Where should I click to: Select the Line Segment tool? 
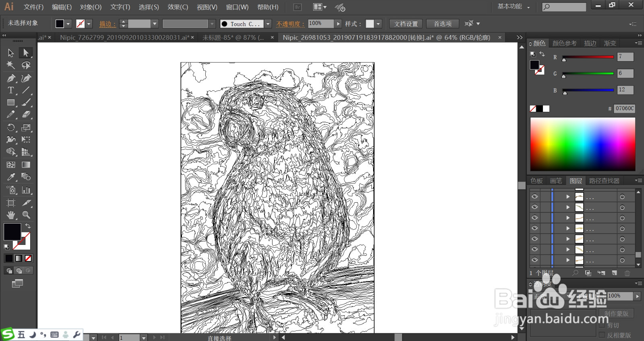coord(26,90)
